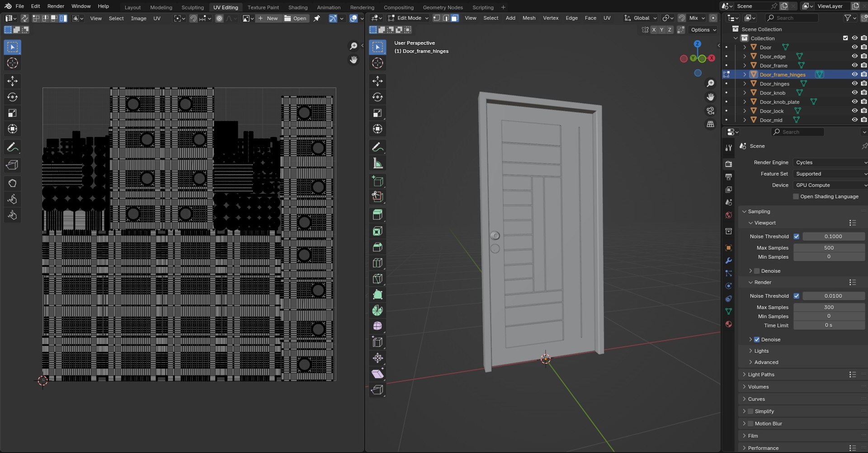Open the Options dropdown in 3D viewport
This screenshot has height=453, width=868.
(x=703, y=30)
